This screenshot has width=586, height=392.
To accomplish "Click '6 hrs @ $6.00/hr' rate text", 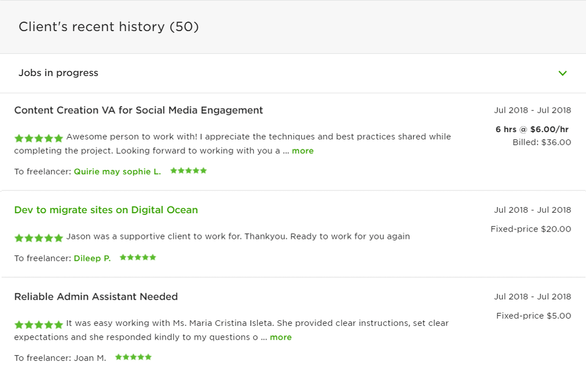I will 532,130.
